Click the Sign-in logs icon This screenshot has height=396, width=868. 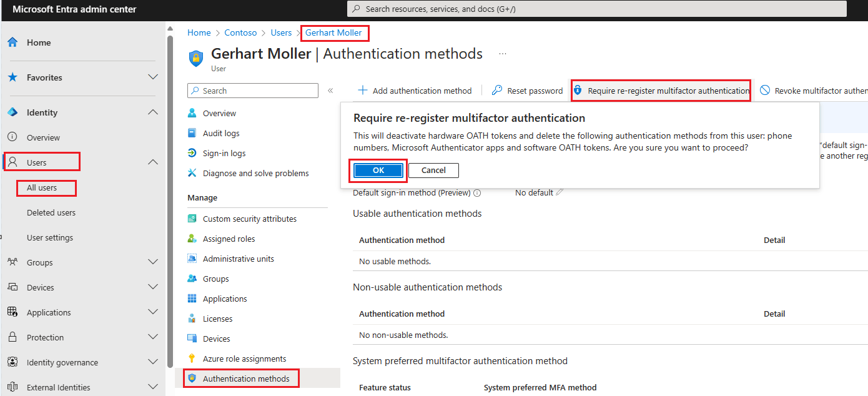(192, 153)
